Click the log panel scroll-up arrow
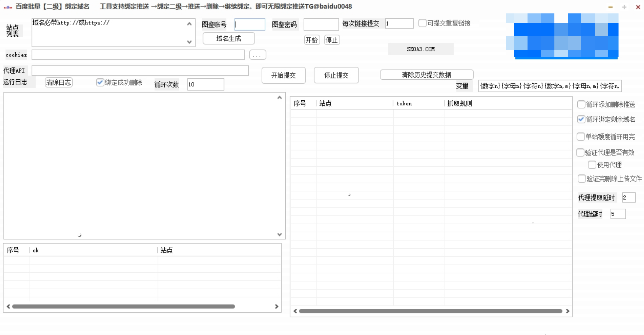 (279, 98)
